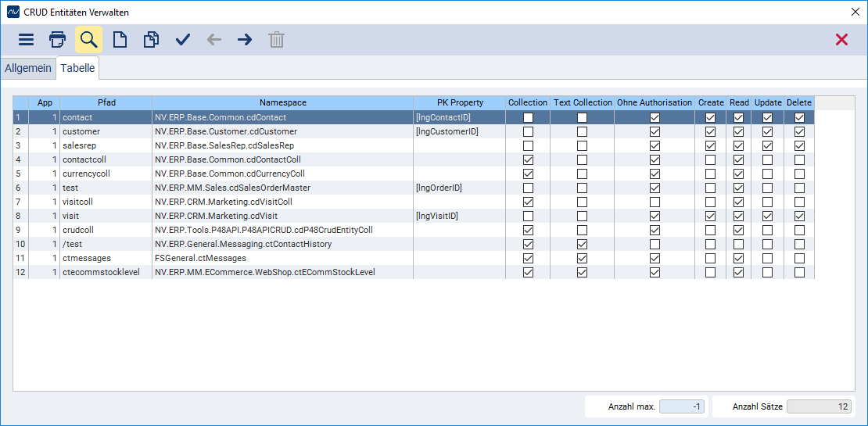Viewport: 868px width, 426px height.
Task: Click in the Anzahl max. field
Action: pyautogui.click(x=683, y=406)
